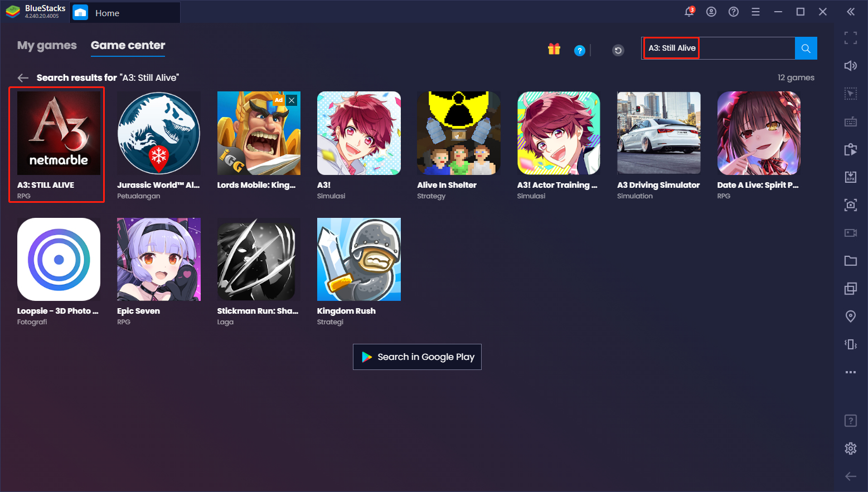868x492 pixels.
Task: Start screen recording from the sidebar
Action: pos(851,233)
